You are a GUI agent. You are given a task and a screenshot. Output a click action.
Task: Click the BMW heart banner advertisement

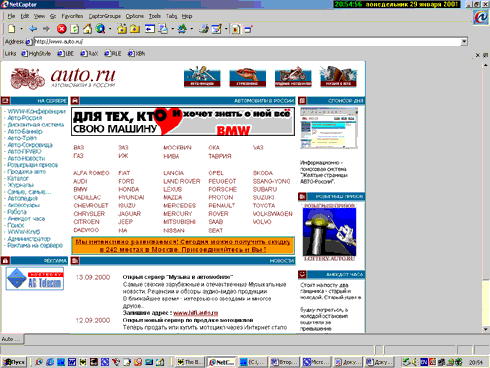183,121
